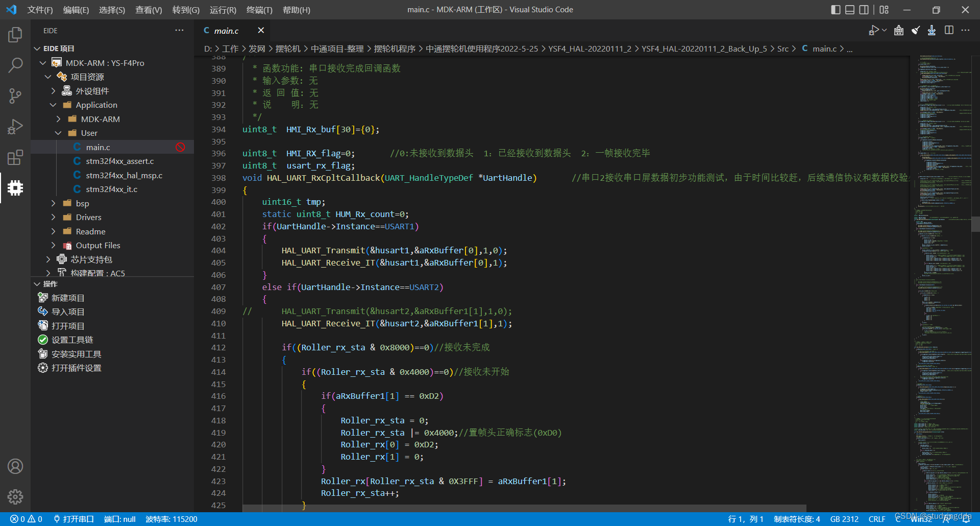Click the flash download arrow icon
980x526 pixels.
(932, 31)
